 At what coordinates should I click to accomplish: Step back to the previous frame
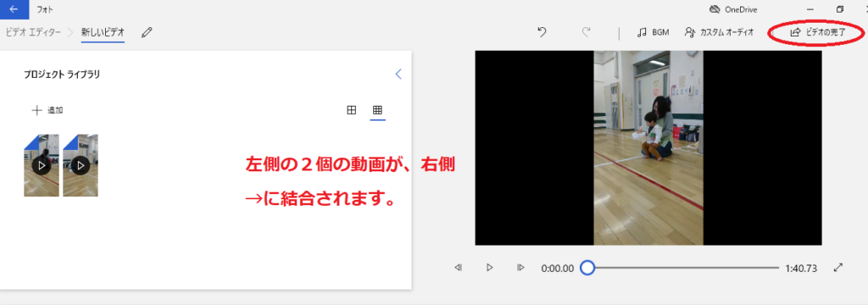(x=458, y=268)
